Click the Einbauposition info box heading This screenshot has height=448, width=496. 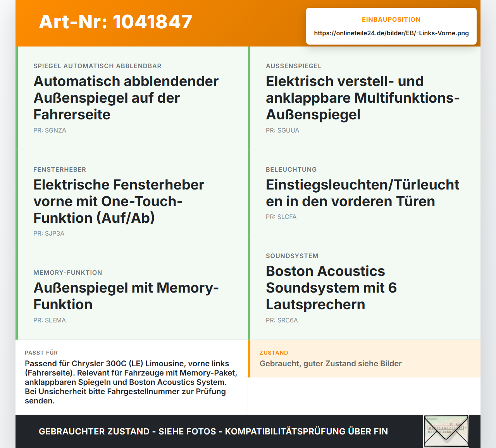391,19
